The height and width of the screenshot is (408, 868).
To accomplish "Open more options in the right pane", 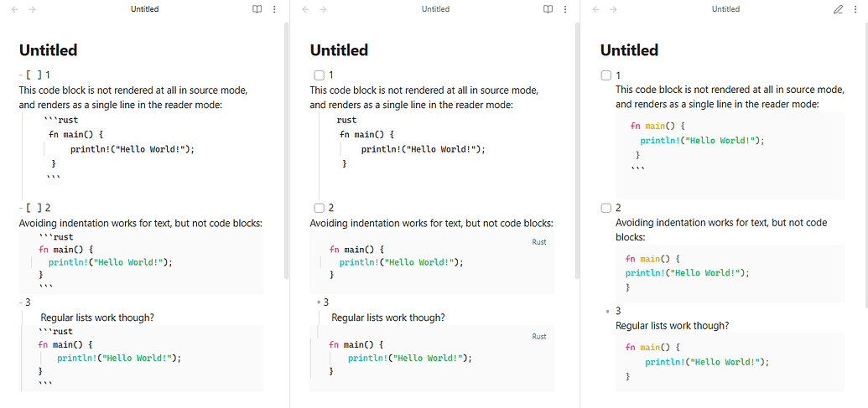I will [855, 9].
